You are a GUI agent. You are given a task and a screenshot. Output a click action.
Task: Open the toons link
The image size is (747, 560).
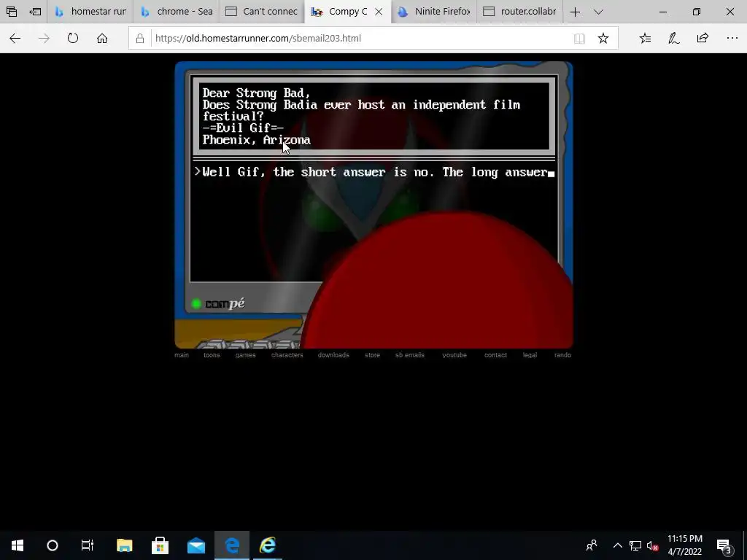coord(212,355)
